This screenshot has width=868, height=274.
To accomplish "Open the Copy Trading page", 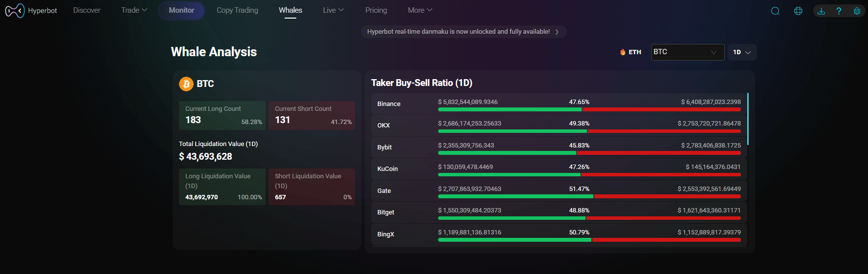I will pyautogui.click(x=237, y=10).
